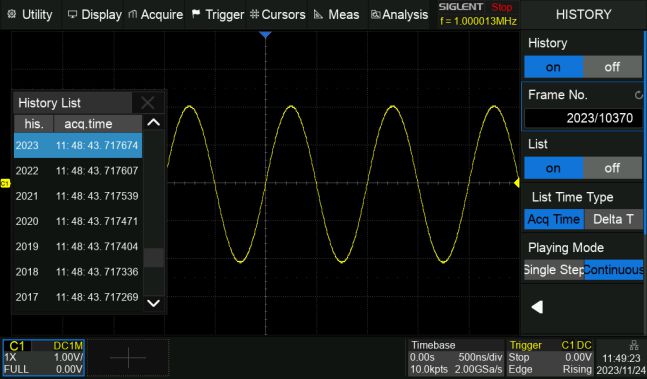Close the History List panel

147,103
